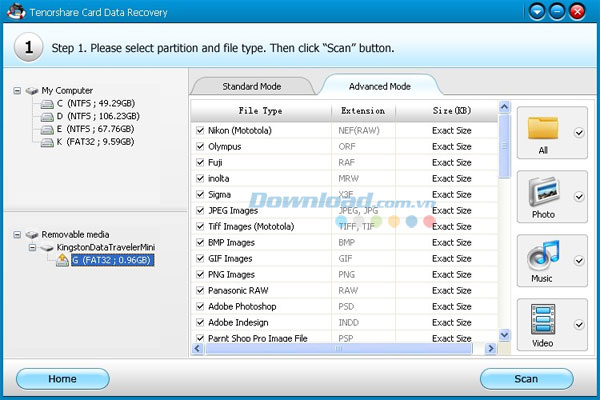This screenshot has height=400, width=600.
Task: Choose the Video filmstrip category icon
Action: [x=543, y=319]
